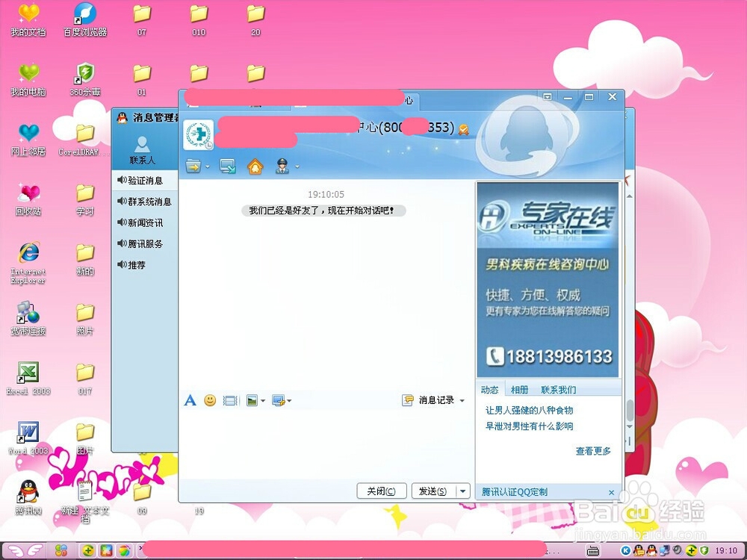Open the smiley emoticon picker
Image resolution: width=747 pixels, height=560 pixels.
(210, 400)
